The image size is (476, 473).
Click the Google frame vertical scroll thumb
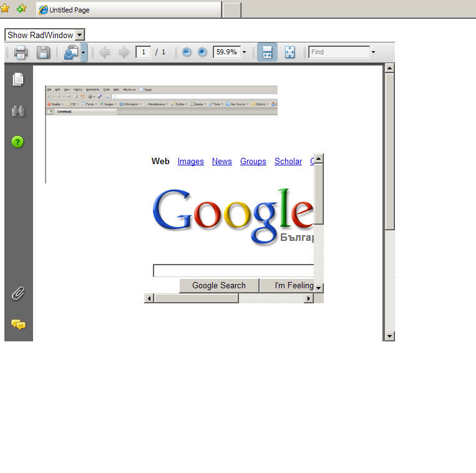pos(318,194)
